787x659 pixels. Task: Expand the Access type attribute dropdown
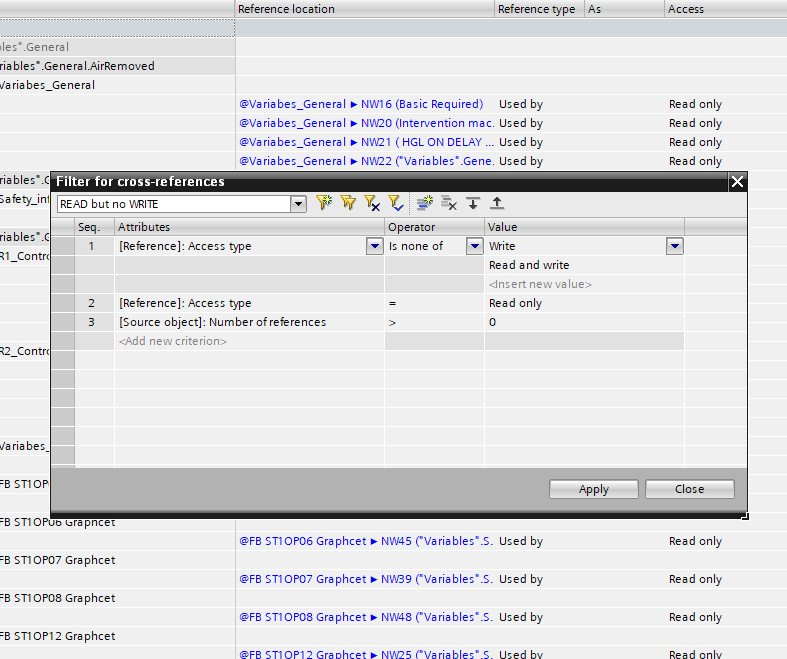coord(375,246)
